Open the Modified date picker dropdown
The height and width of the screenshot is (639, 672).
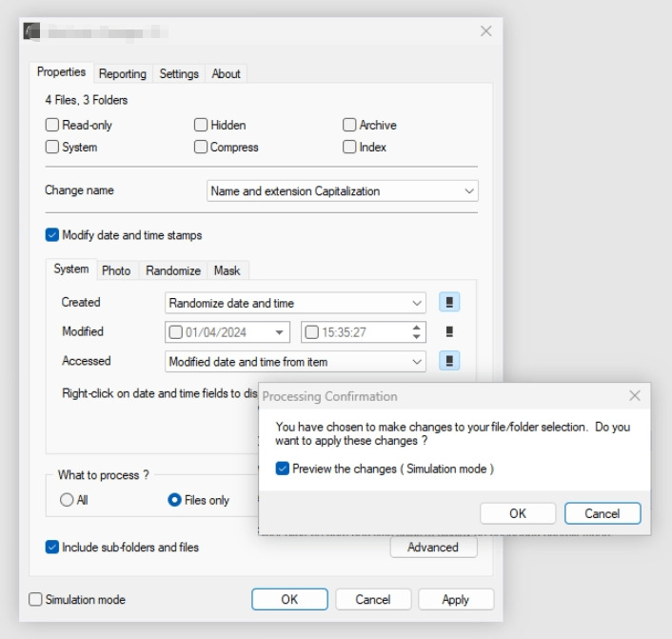pos(280,332)
